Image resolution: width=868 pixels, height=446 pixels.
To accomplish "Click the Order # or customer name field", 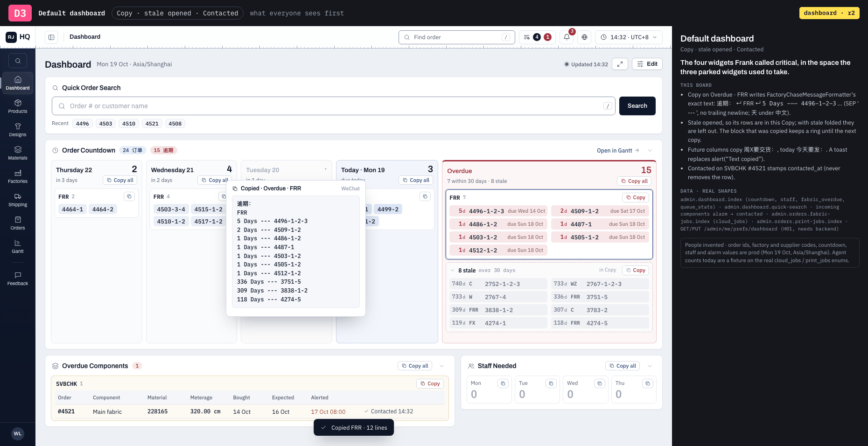I will pyautogui.click(x=334, y=106).
